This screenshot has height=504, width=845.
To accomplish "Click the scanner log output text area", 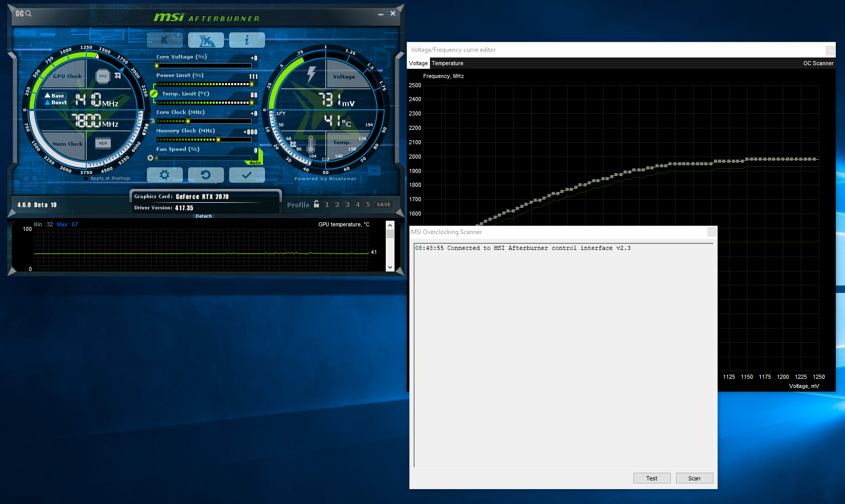I will coord(564,355).
